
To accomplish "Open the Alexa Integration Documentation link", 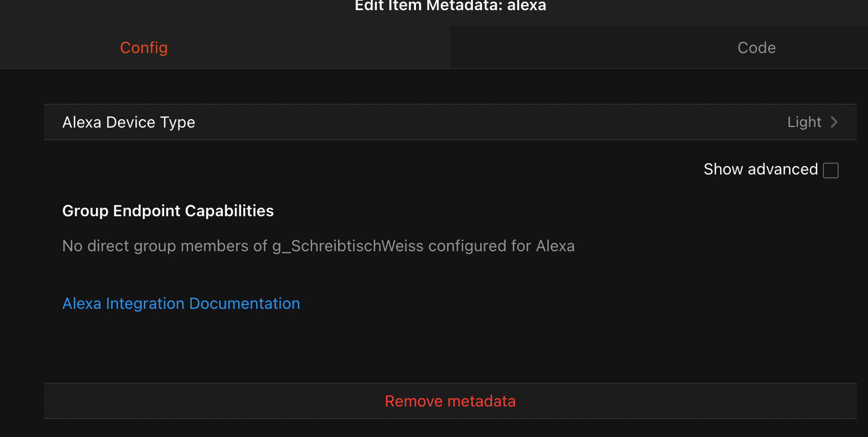I will click(x=181, y=304).
